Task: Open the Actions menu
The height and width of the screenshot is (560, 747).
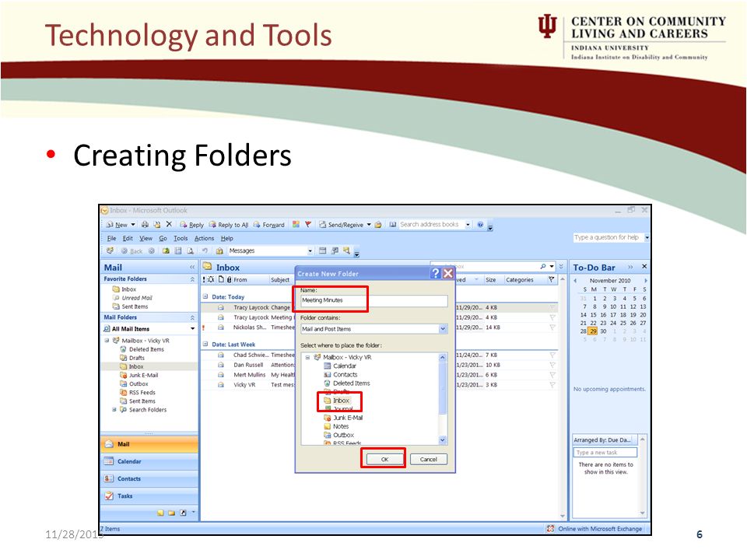Action: click(204, 238)
